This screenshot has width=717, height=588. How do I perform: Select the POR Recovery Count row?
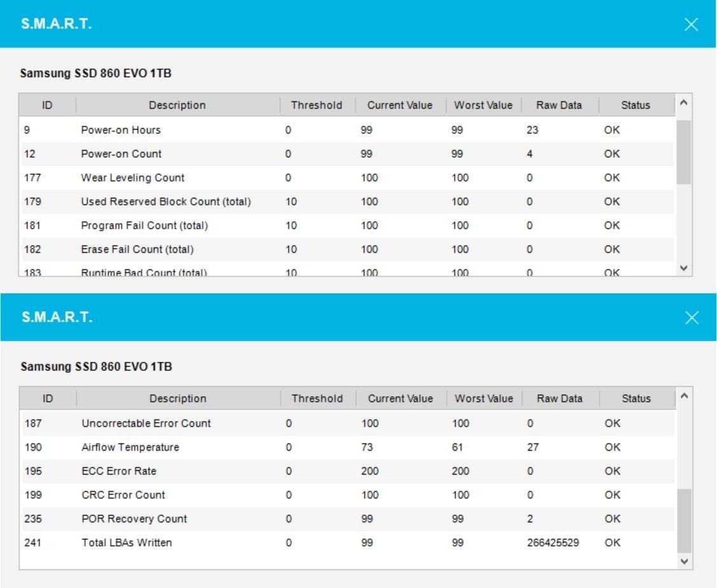click(347, 519)
